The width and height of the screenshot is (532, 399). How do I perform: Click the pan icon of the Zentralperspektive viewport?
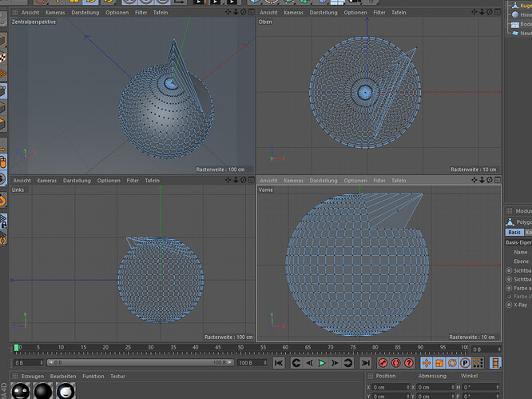228,12
